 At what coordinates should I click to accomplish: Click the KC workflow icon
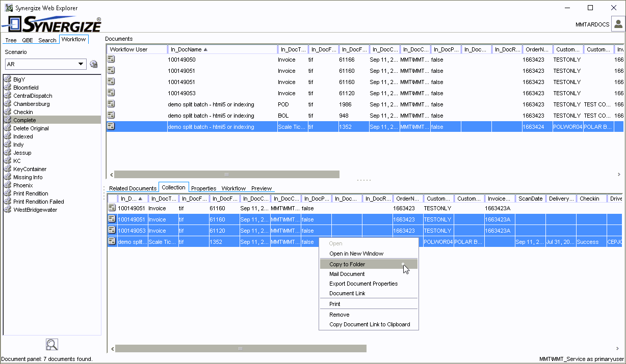coord(8,161)
